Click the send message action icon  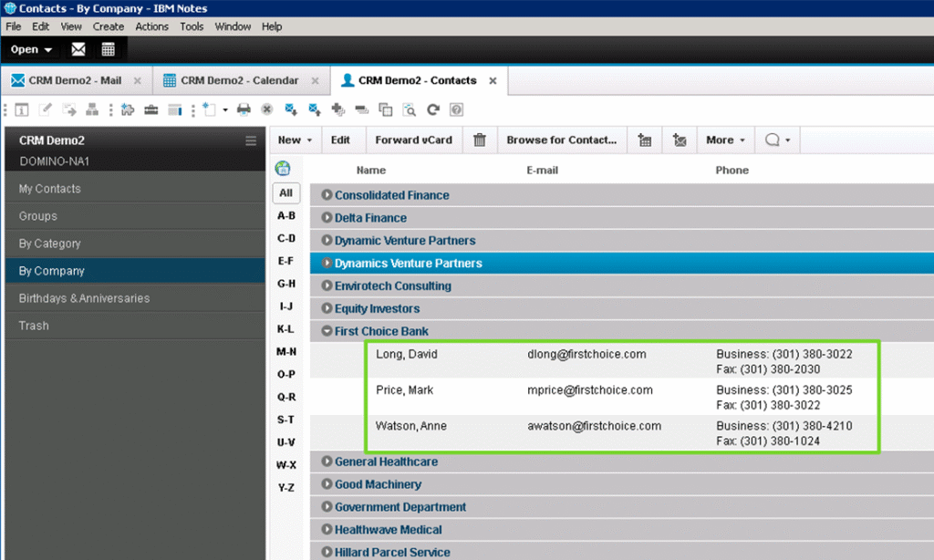[x=680, y=140]
